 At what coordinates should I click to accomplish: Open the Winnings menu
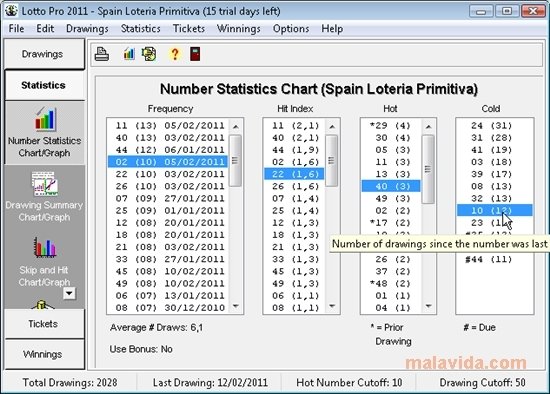coord(239,29)
